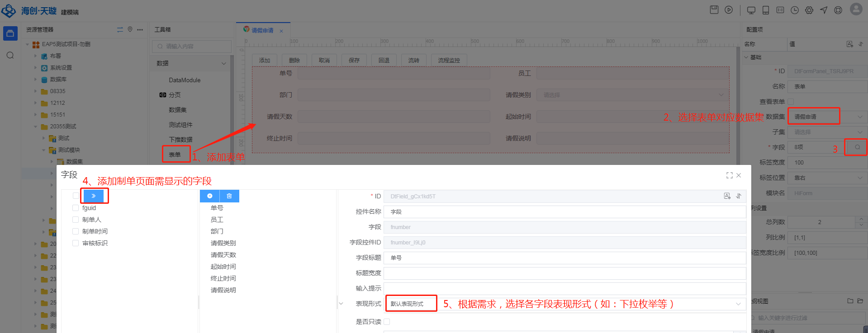Collapse the 数据 toolbox section
Viewport: 868px width, 333px height.
223,63
